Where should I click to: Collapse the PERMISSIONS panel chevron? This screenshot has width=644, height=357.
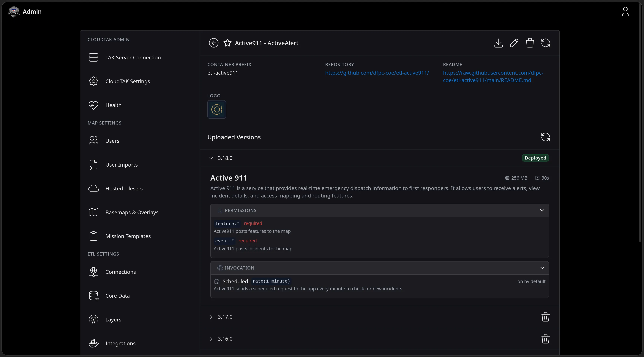tap(542, 210)
